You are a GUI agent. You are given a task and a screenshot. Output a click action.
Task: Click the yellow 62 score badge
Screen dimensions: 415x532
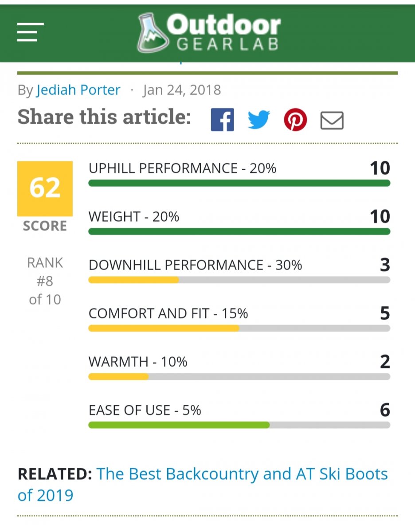click(45, 188)
